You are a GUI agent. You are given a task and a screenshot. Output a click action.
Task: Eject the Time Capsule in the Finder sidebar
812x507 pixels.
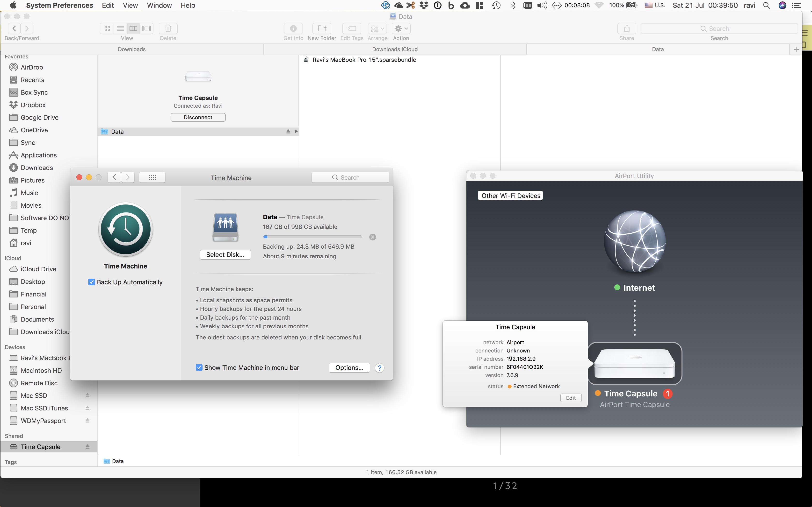point(87,447)
